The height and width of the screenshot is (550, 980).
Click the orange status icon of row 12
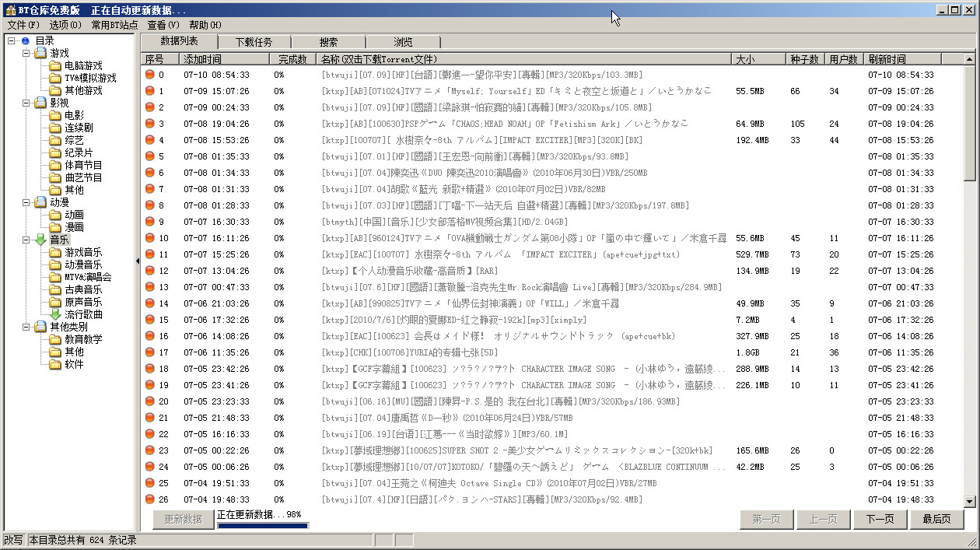point(150,271)
